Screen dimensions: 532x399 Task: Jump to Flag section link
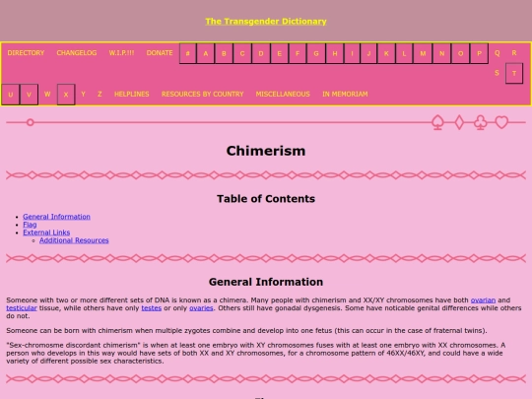click(30, 225)
